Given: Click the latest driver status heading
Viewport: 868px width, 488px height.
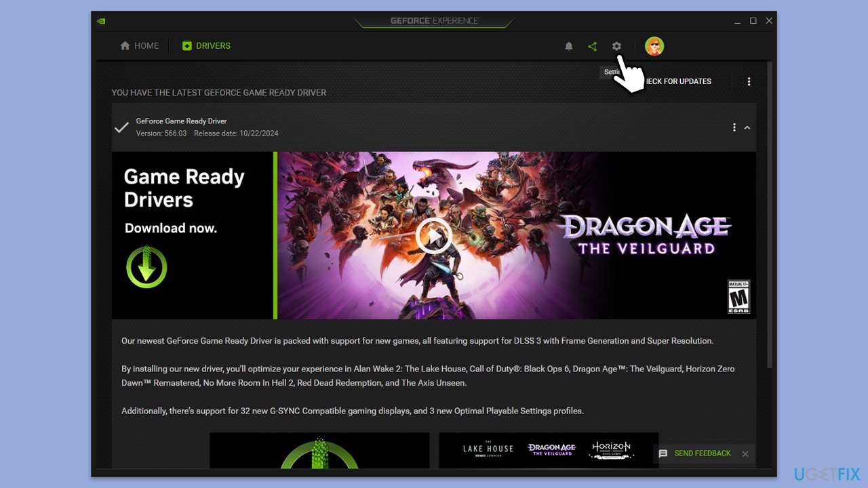Looking at the screenshot, I should pos(219,93).
